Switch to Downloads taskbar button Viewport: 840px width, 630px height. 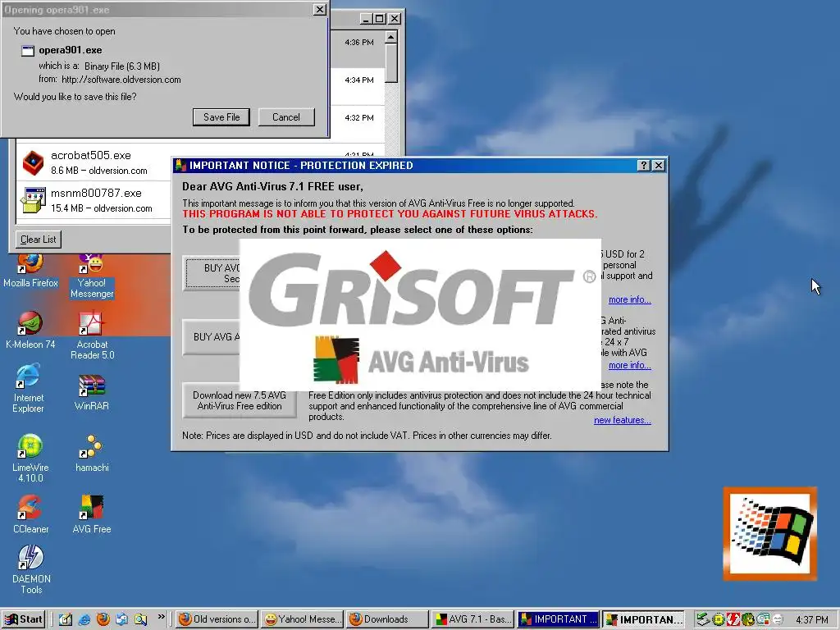[387, 619]
